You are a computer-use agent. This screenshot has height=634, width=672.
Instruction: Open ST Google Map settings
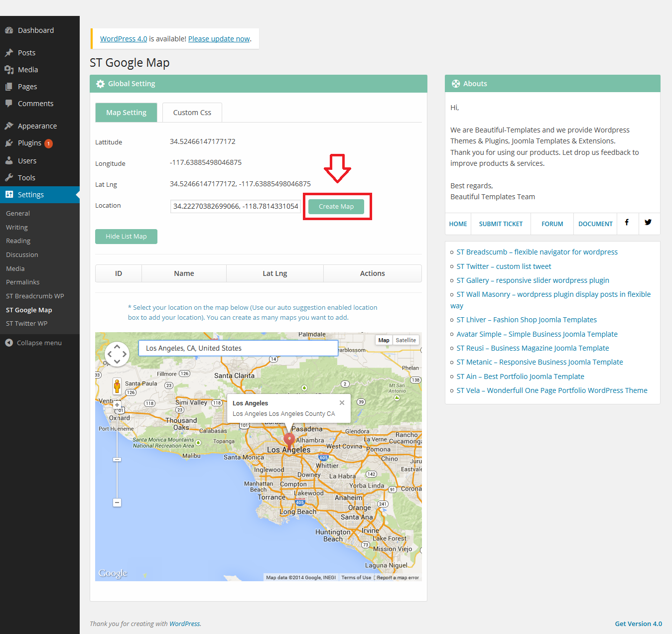click(x=29, y=310)
